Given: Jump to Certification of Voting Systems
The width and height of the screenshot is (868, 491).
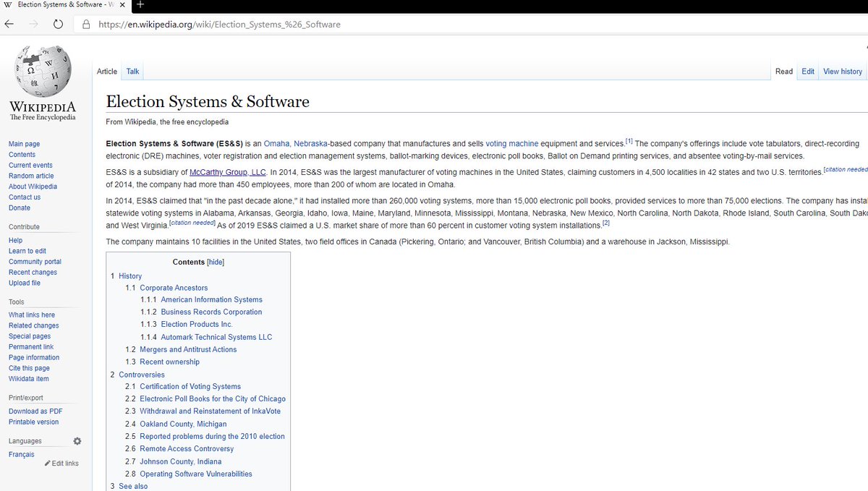Looking at the screenshot, I should 183,386.
